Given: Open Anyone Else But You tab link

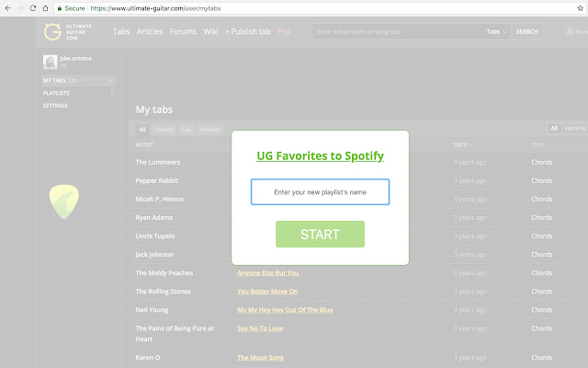Looking at the screenshot, I should [x=267, y=273].
